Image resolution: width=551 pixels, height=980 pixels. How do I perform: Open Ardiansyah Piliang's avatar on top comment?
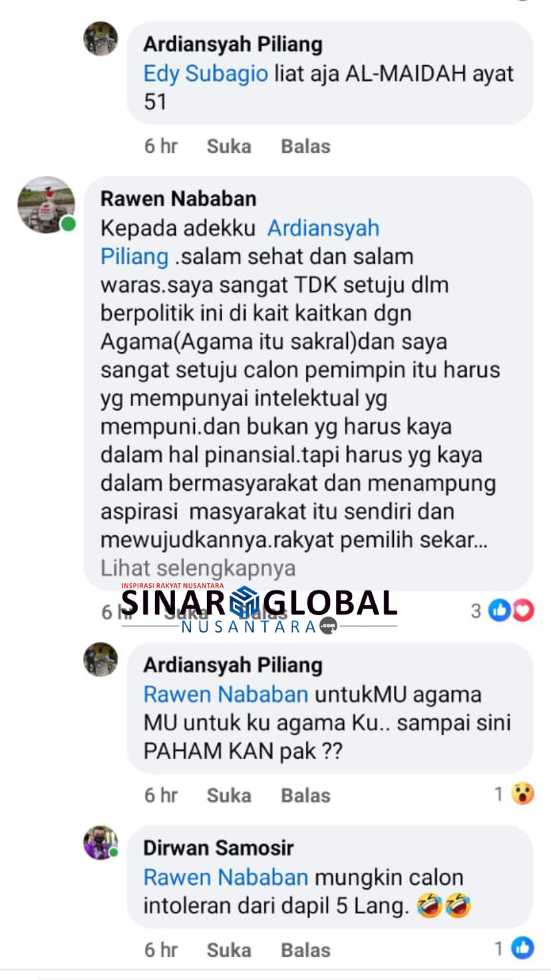100,39
